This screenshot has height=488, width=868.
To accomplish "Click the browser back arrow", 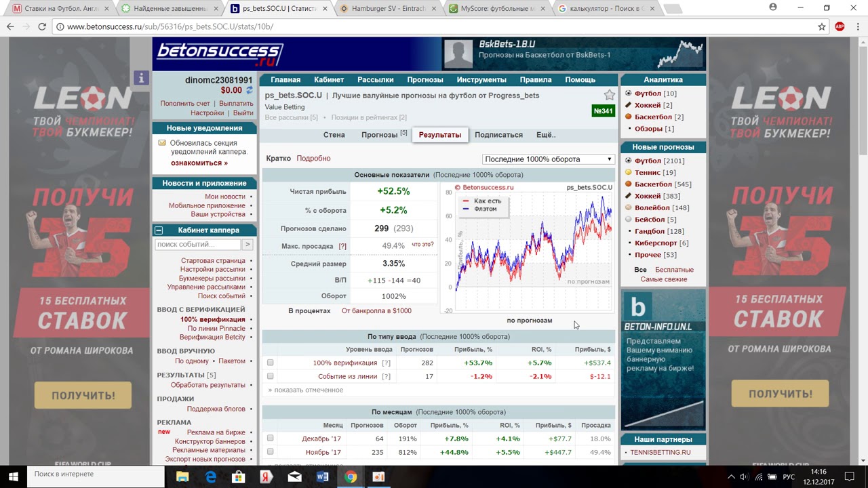I will coord(10,26).
